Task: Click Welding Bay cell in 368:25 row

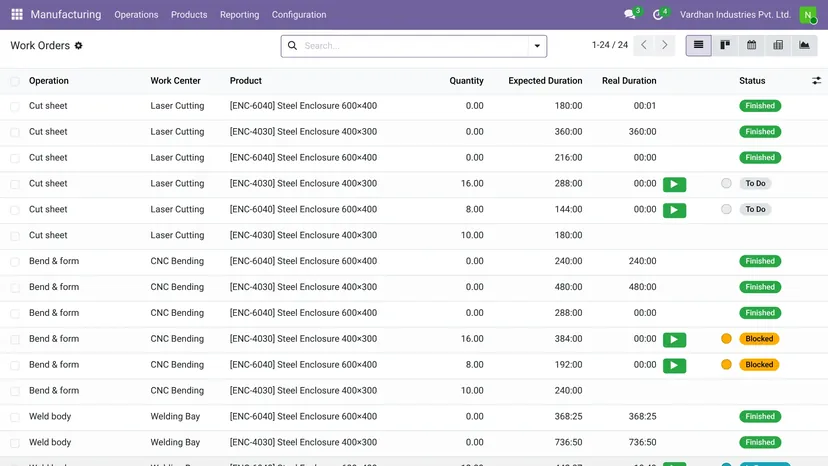Action: click(175, 416)
